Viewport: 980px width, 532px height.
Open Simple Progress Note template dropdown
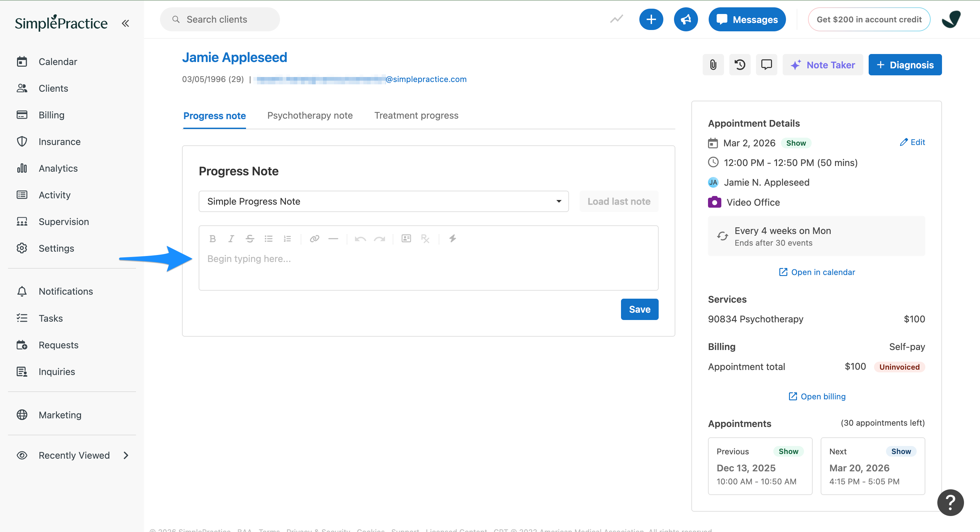(383, 201)
